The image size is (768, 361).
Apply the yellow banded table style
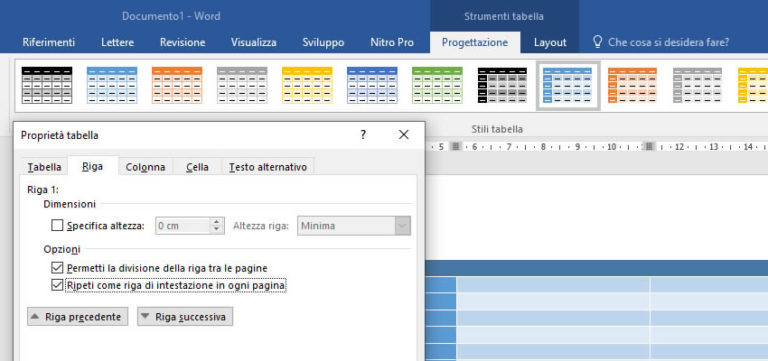coord(307,85)
